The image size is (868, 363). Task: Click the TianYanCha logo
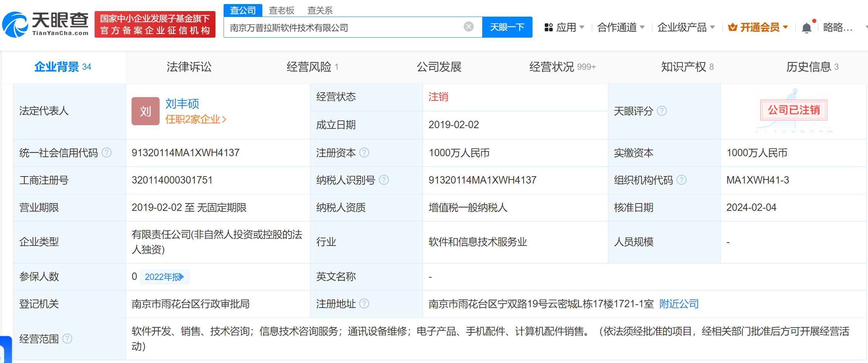45,24
